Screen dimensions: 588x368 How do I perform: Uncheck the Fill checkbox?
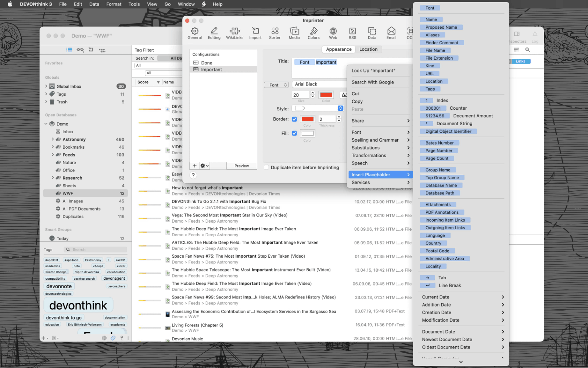point(294,133)
